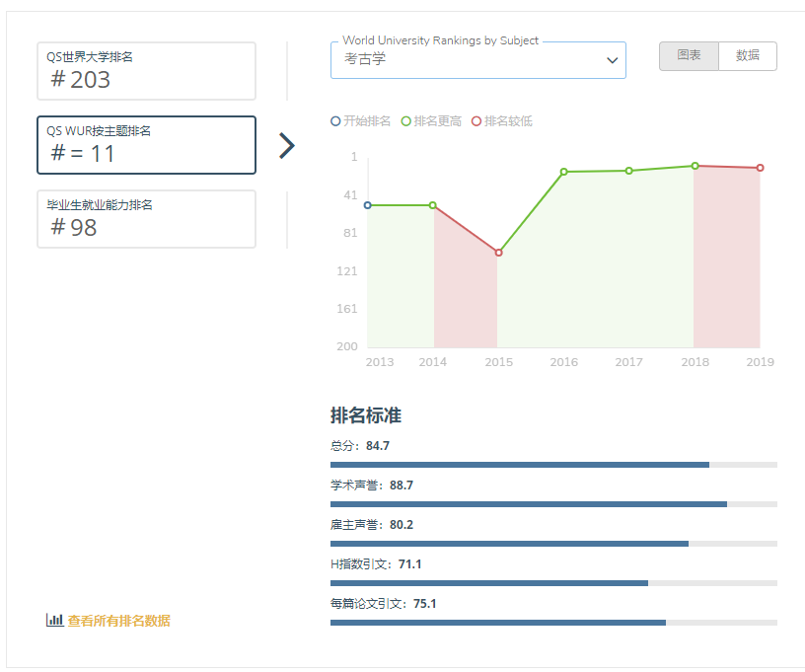Click the bar chart icon beside 查看所有排名数据
805x672 pixels.
pos(54,621)
